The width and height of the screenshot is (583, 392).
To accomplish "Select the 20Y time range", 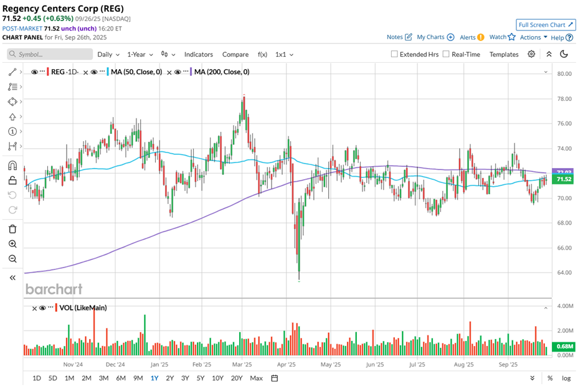I will point(237,378).
